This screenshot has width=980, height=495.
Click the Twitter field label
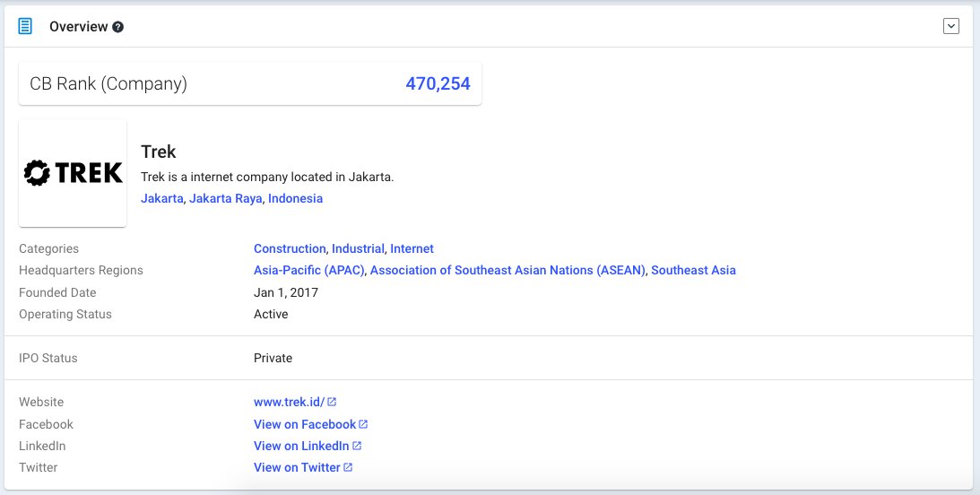[x=39, y=467]
